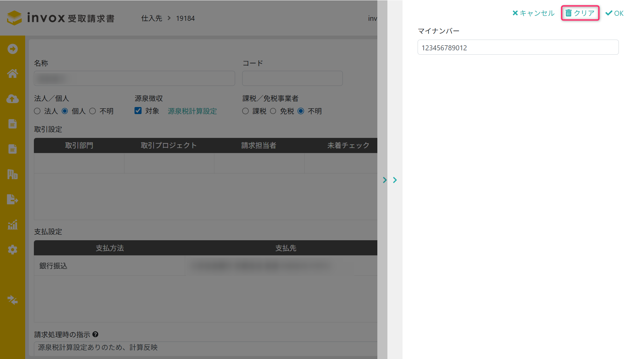Open the building icon in sidebar
Screen dimensions: 644x359
click(12, 174)
